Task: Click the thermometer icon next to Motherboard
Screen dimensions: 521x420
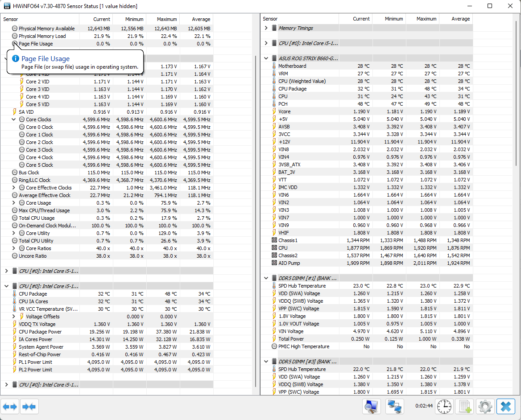Action: point(274,66)
